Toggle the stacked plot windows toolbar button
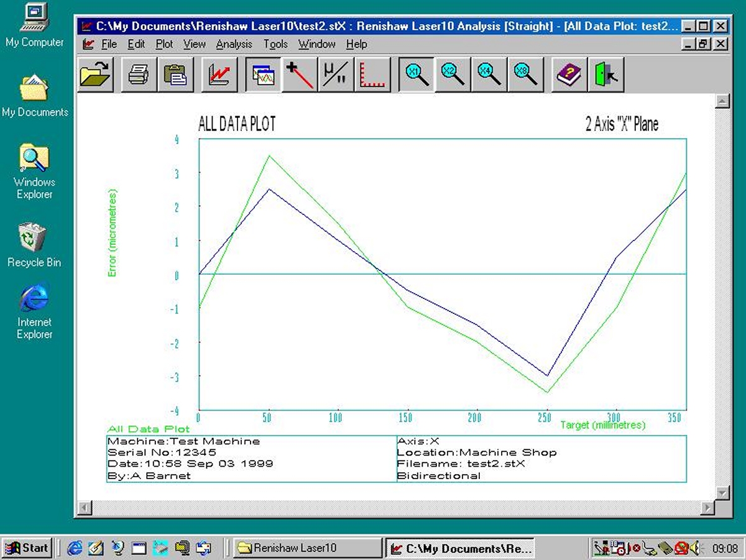This screenshot has height=560, width=746. click(x=263, y=75)
